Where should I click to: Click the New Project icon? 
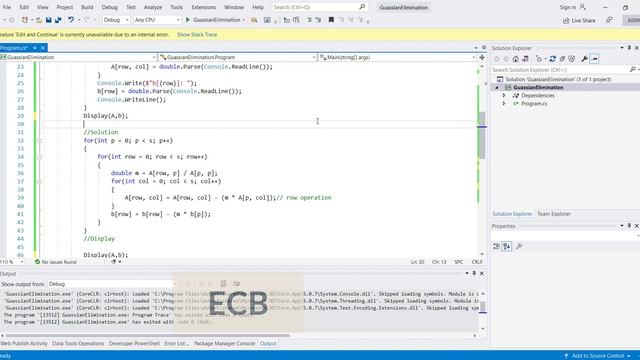(x=25, y=20)
